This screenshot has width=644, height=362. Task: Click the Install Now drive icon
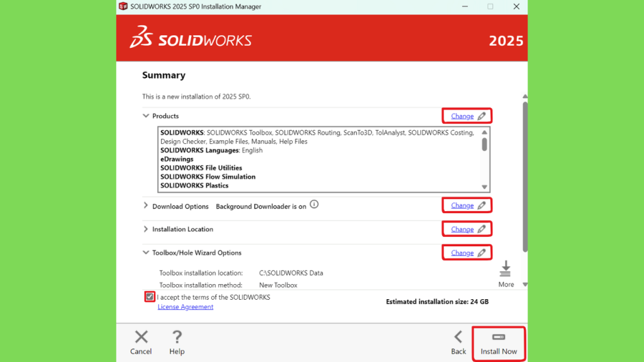click(499, 337)
